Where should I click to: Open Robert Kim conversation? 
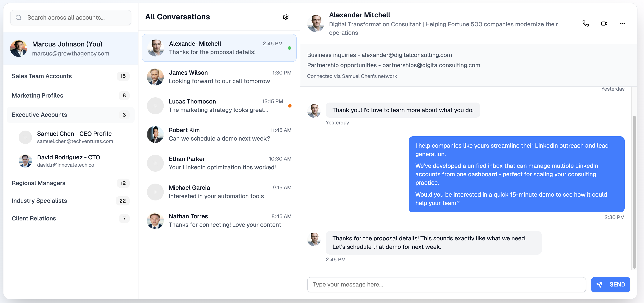219,134
